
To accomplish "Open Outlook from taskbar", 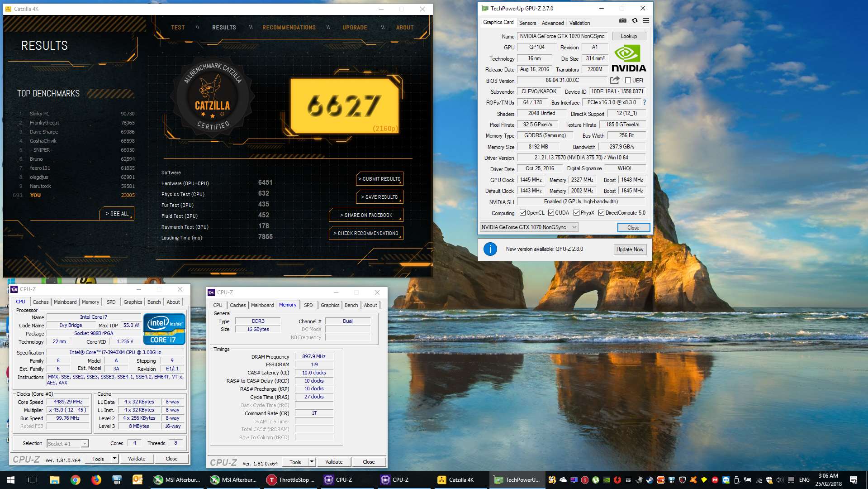I will click(138, 480).
